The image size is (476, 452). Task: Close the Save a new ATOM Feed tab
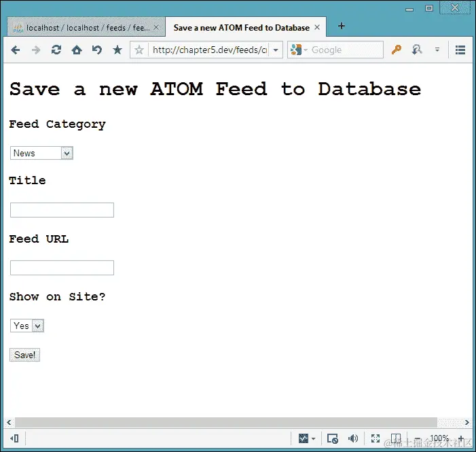pyautogui.click(x=317, y=28)
